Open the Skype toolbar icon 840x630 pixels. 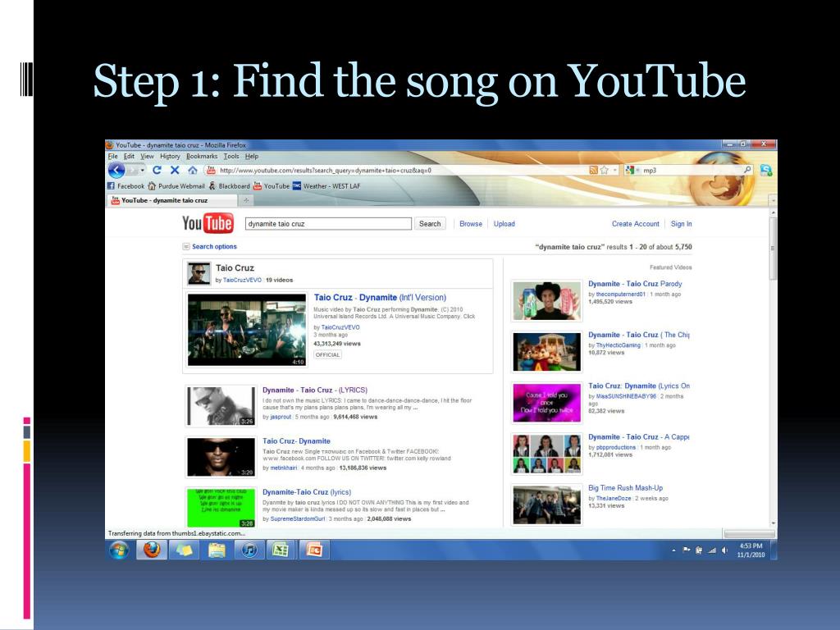766,170
